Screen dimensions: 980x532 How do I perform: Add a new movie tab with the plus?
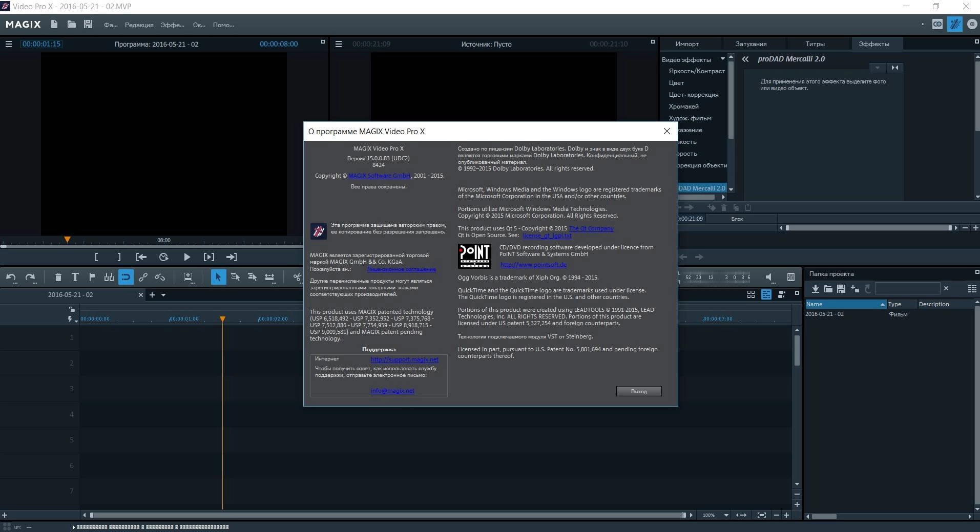pos(152,295)
